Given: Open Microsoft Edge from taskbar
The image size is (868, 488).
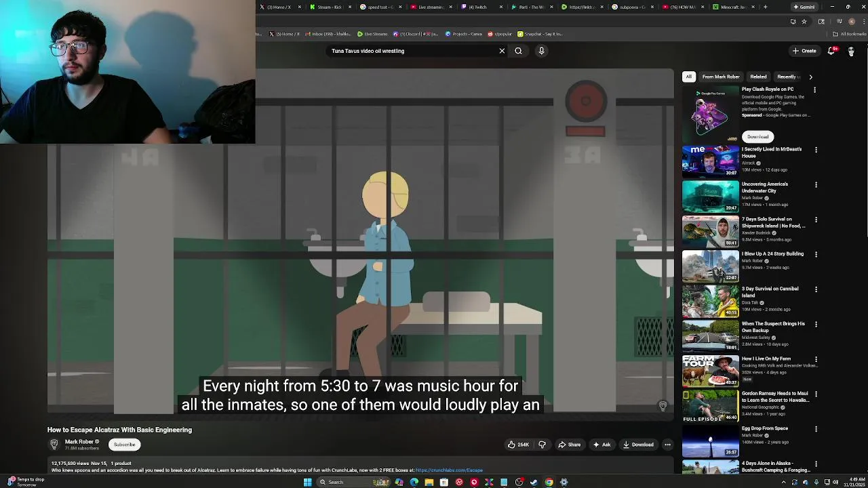Looking at the screenshot, I should pos(414,482).
